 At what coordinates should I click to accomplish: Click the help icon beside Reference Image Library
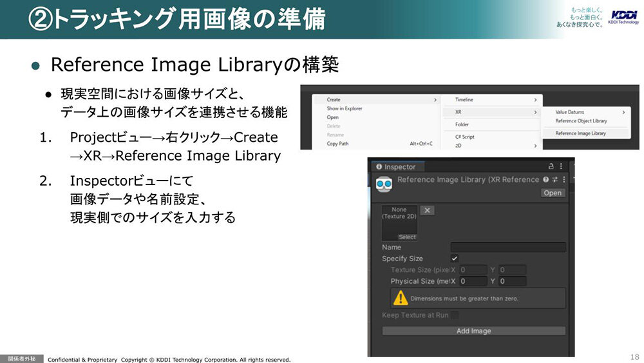click(546, 180)
